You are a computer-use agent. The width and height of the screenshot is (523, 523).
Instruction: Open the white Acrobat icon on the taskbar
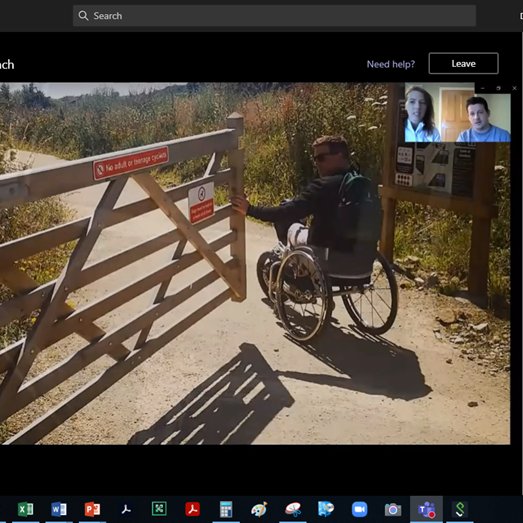click(x=126, y=509)
